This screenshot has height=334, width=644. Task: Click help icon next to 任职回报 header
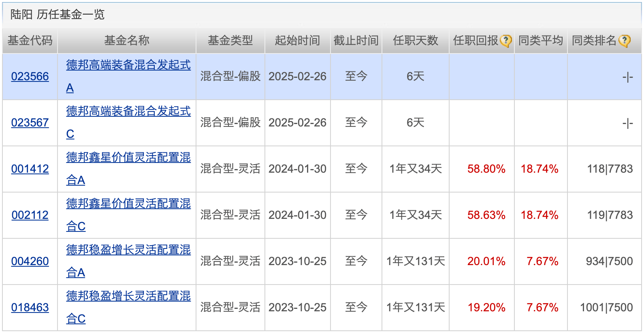point(505,41)
